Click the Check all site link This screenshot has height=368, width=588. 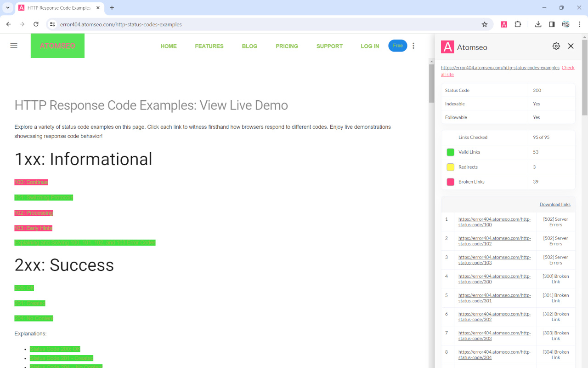[x=568, y=67]
